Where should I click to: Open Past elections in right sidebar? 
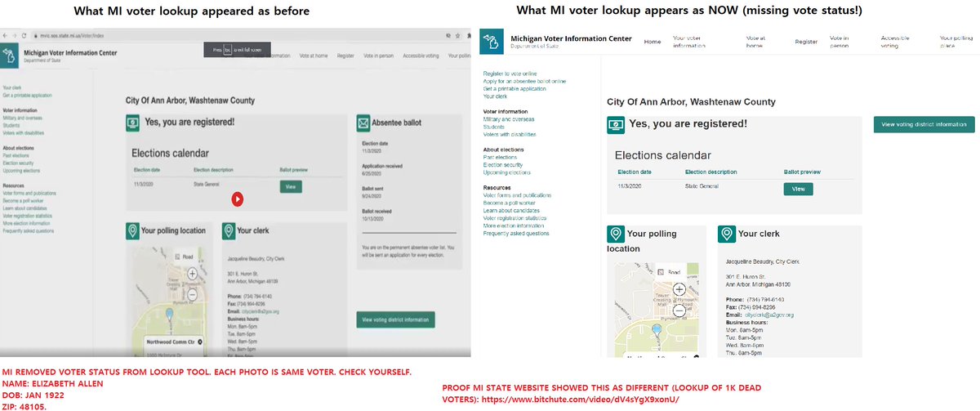tap(500, 158)
